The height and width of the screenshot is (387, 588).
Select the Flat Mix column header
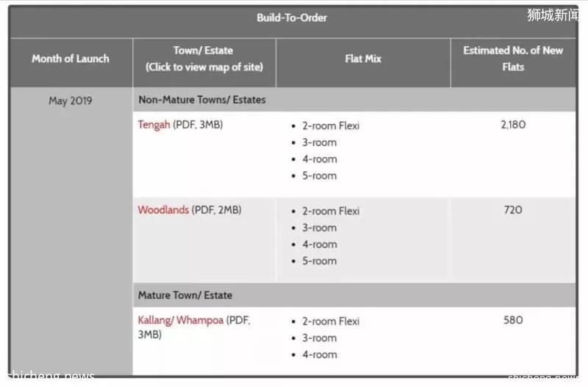363,59
